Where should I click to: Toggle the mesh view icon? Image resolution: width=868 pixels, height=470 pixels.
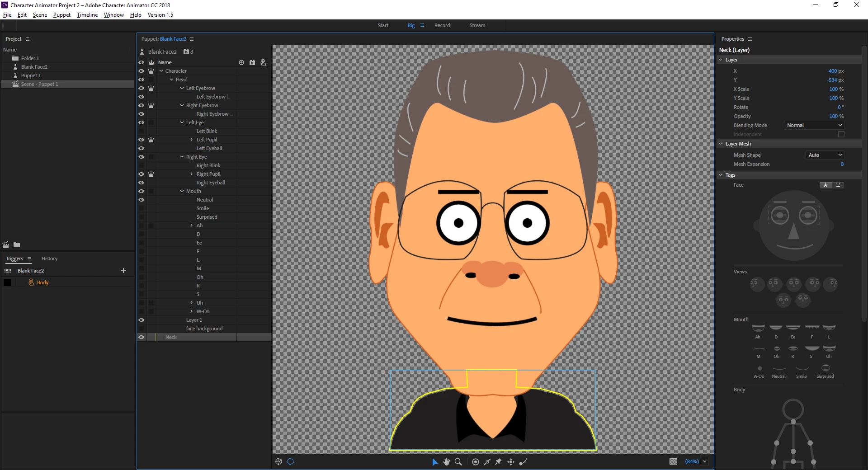[x=278, y=461]
